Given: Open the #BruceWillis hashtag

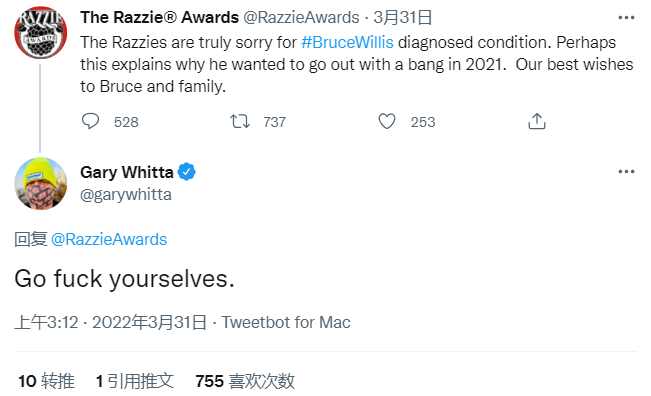Looking at the screenshot, I should (347, 42).
